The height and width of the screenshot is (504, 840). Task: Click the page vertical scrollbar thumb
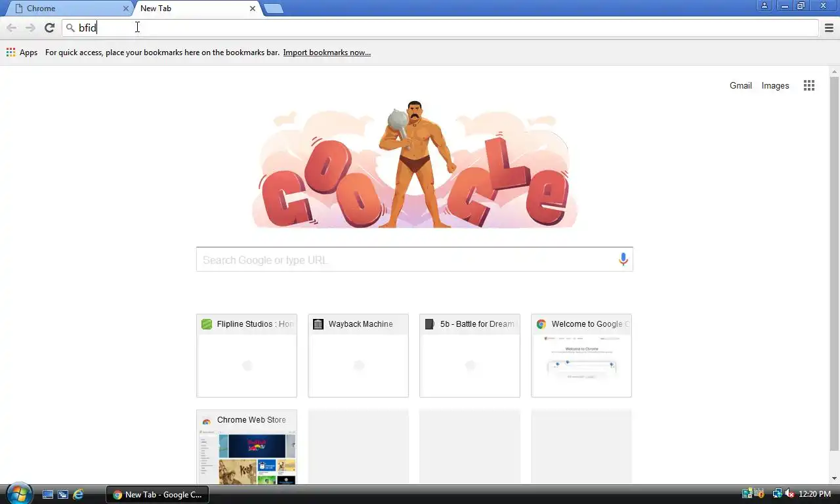(x=834, y=263)
